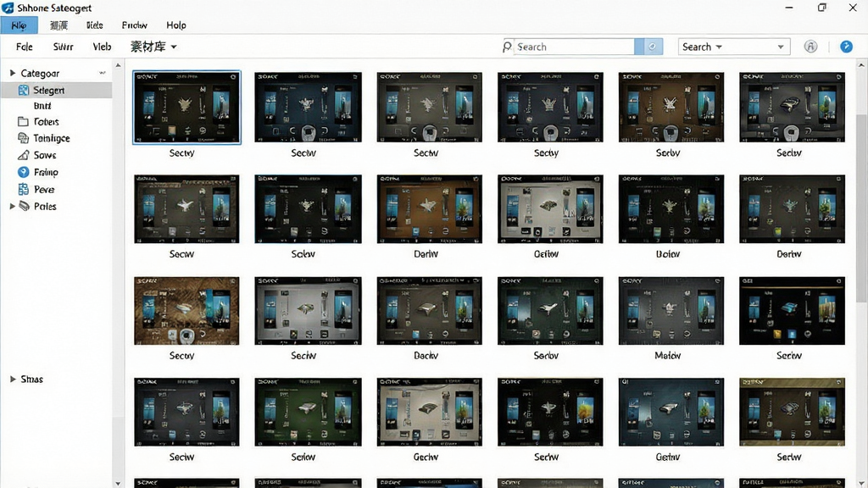Click the blue button attached to the search field
The height and width of the screenshot is (488, 868).
tap(648, 47)
